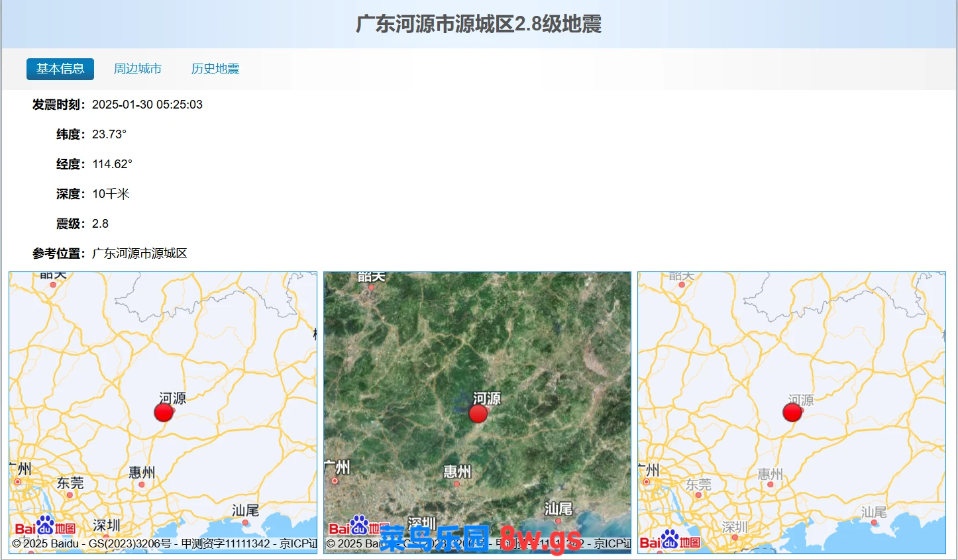The height and width of the screenshot is (560, 958).
Task: Click the left map copyright text
Action: click(164, 543)
